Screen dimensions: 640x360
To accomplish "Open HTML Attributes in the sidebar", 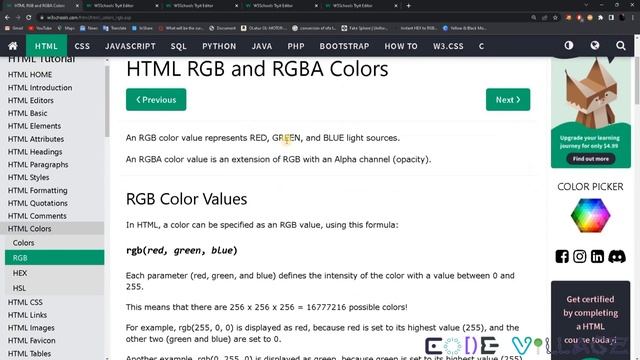I will (36, 139).
